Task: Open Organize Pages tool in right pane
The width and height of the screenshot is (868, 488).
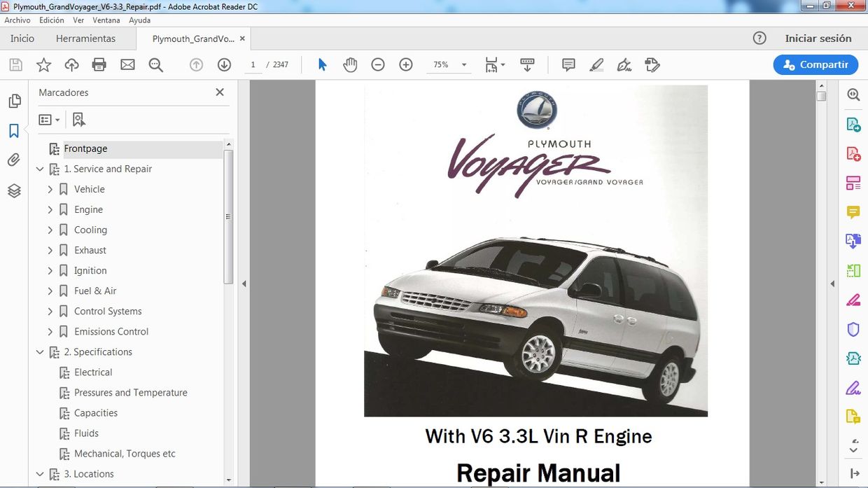Action: coord(853,183)
